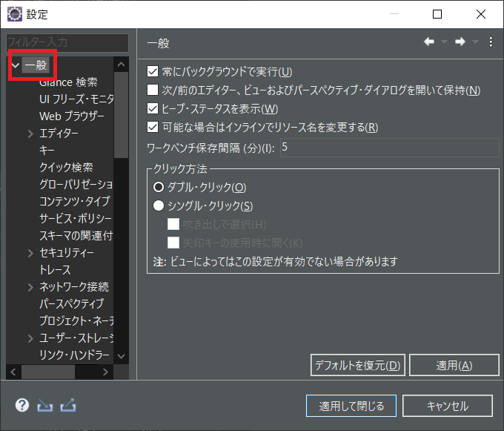
Task: Go back with the left arrow icon
Action: 429,42
